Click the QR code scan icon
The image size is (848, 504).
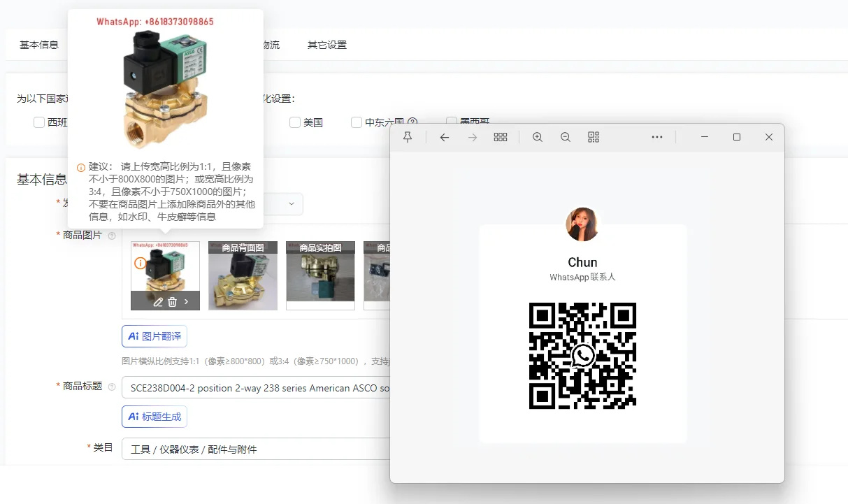(x=594, y=138)
